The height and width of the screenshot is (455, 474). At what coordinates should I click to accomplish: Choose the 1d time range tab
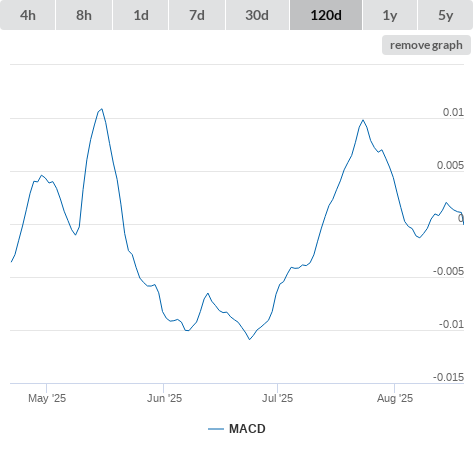141,15
